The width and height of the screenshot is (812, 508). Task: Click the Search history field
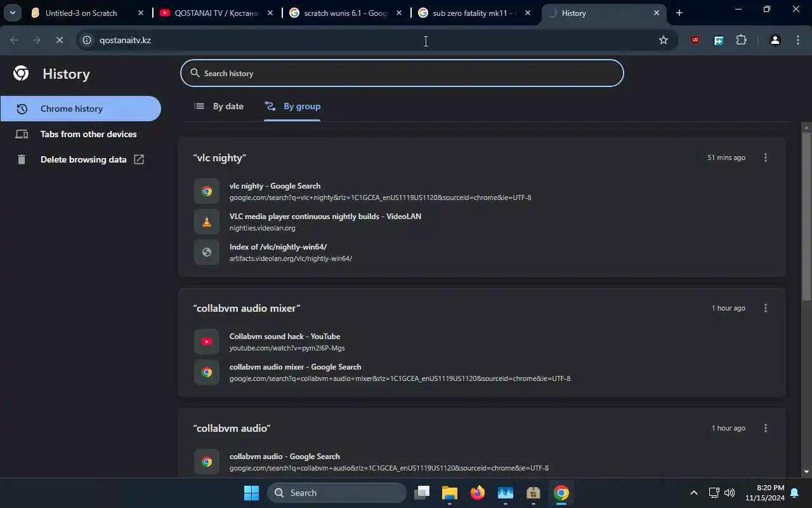pyautogui.click(x=402, y=73)
